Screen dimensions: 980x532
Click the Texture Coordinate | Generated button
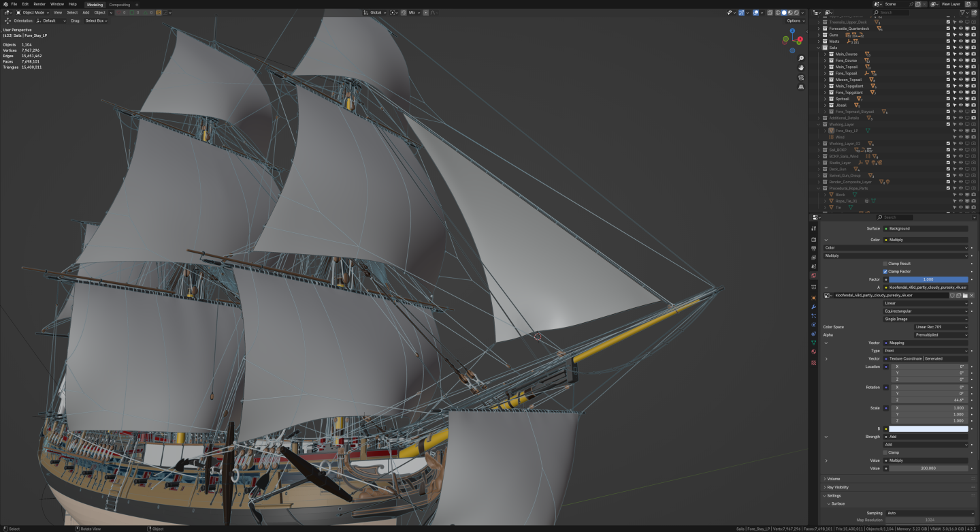pyautogui.click(x=926, y=358)
